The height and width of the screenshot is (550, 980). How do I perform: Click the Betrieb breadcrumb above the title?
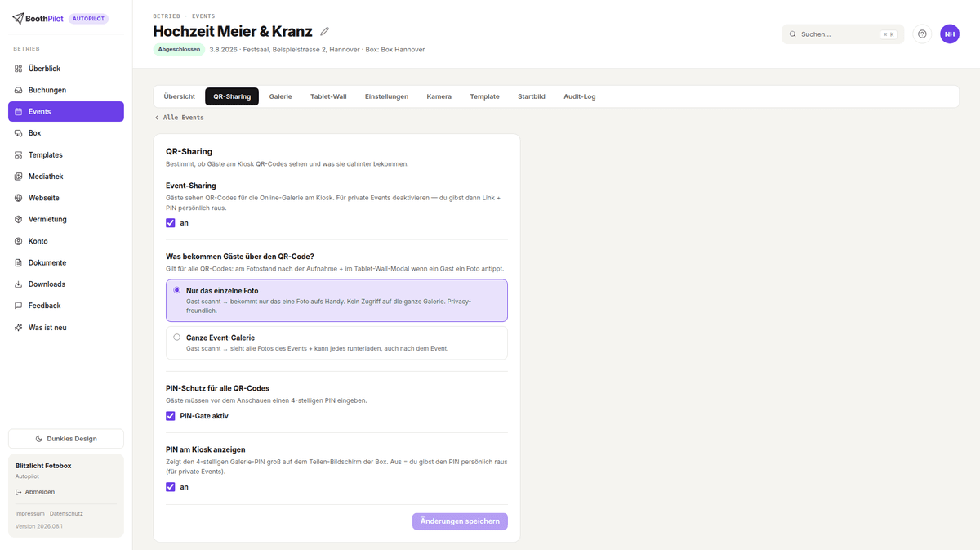tap(167, 16)
